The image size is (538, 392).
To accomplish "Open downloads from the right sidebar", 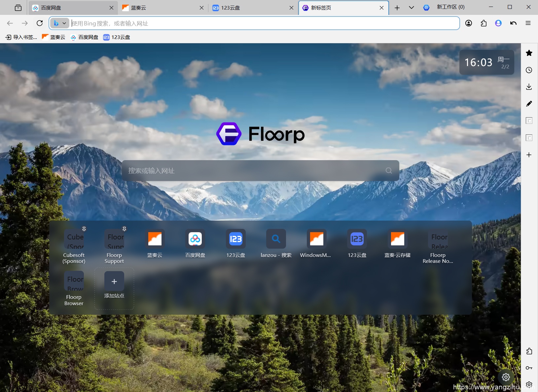I will point(529,87).
